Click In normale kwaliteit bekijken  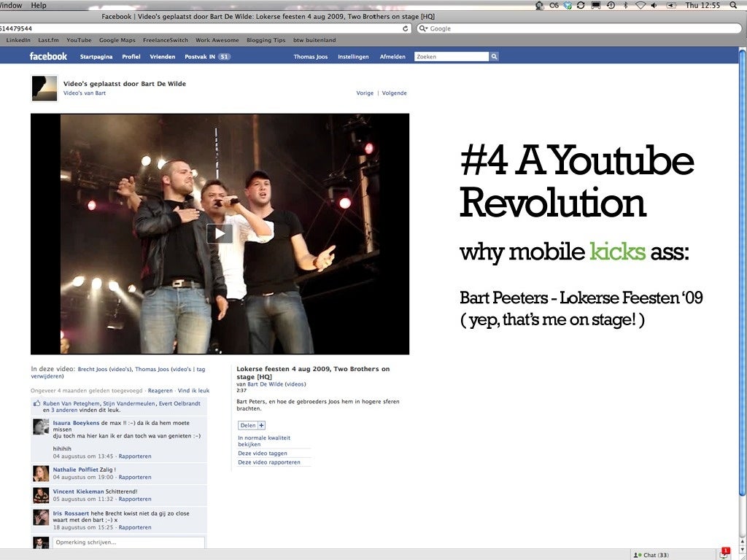click(264, 441)
